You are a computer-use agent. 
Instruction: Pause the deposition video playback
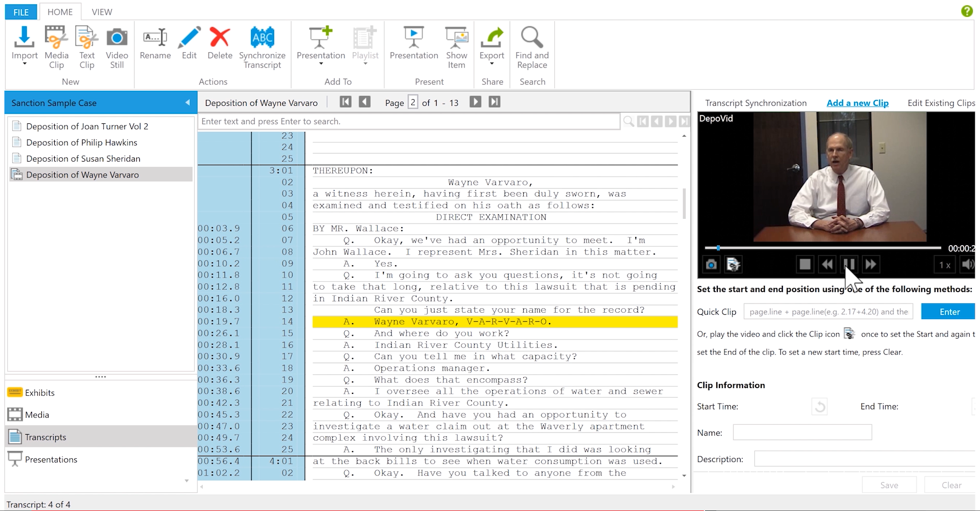849,264
